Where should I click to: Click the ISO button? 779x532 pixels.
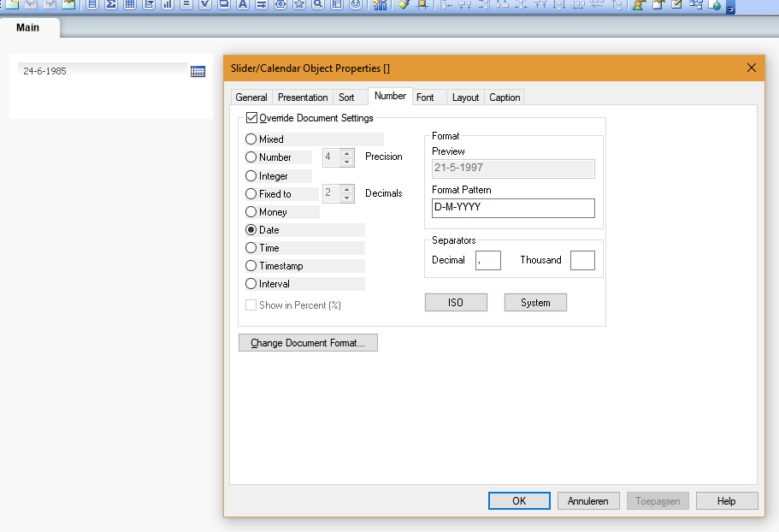(x=456, y=303)
